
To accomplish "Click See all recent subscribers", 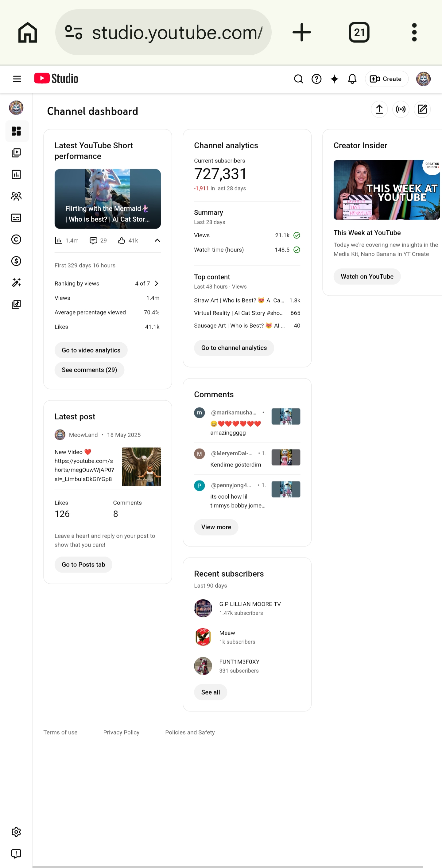I will [x=211, y=692].
